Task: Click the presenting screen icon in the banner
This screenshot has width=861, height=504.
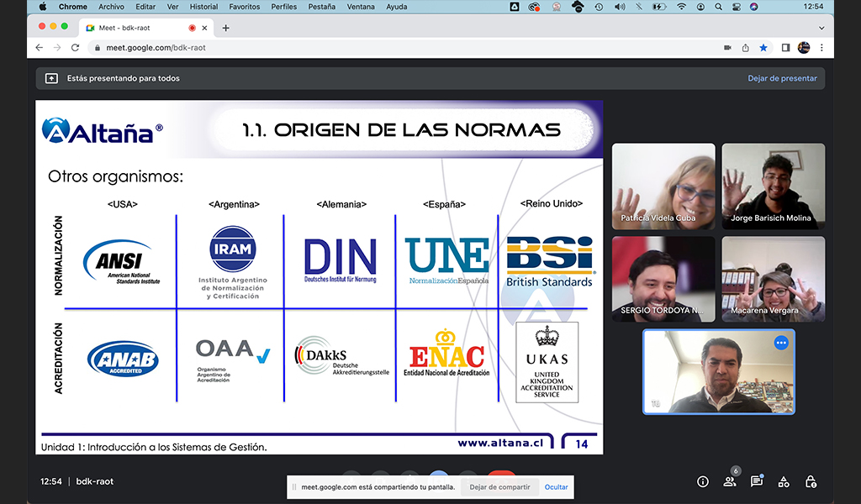Action: (x=51, y=78)
